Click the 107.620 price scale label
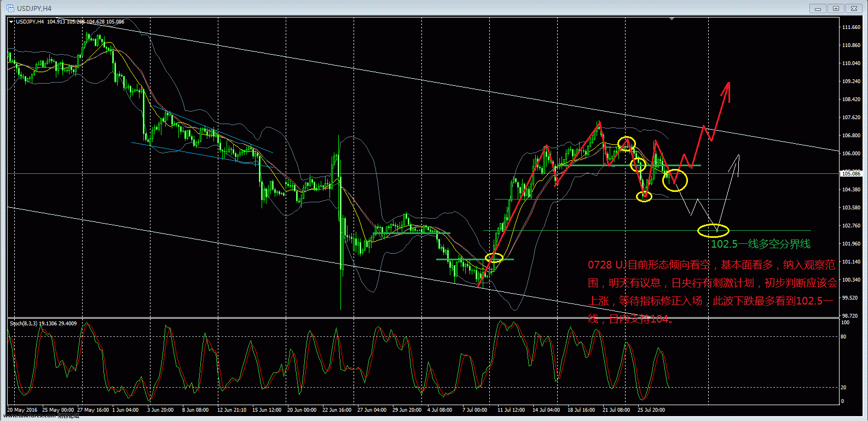 click(x=851, y=118)
